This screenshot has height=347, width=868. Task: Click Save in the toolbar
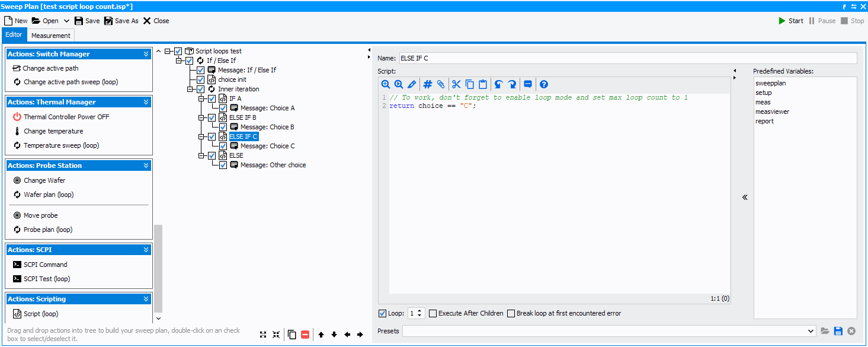click(87, 21)
